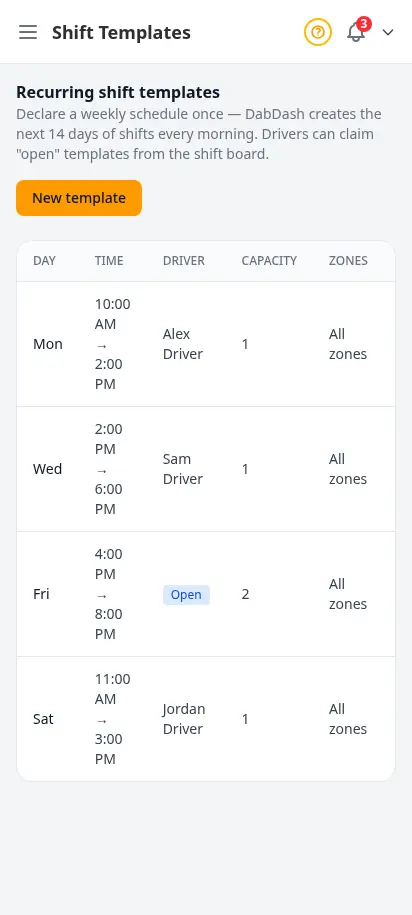The image size is (412, 915).
Task: Click the DAY column header
Action: coord(44,261)
